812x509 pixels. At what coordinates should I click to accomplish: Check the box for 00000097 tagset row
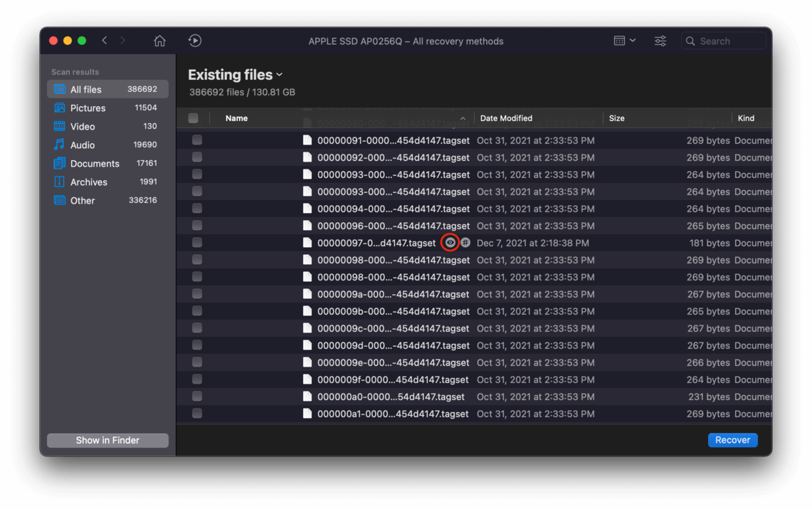(197, 242)
